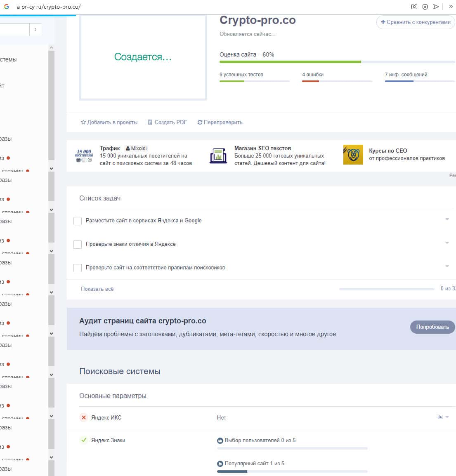
Task: Open the "Курсы по СЕО" ad title
Action: (x=388, y=151)
